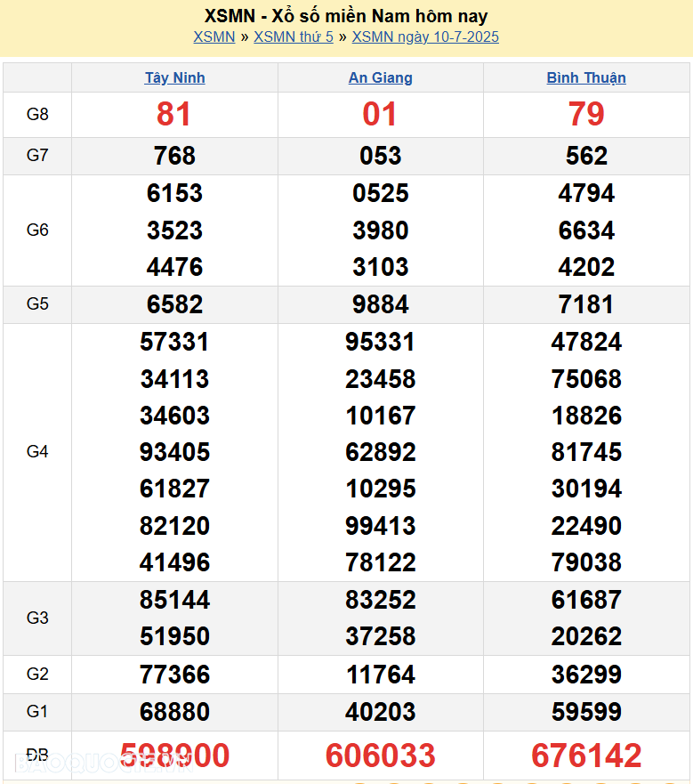Click the G4 row label
This screenshot has width=693, height=784.
pos(37,452)
